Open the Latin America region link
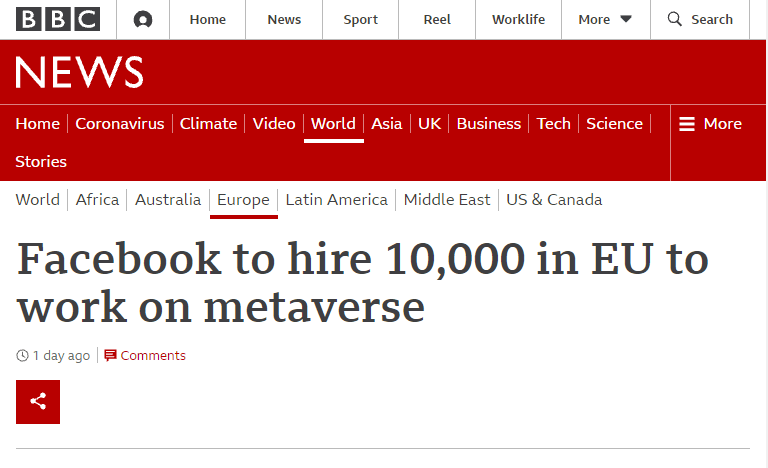Image resolution: width=768 pixels, height=468 pixels. (x=336, y=199)
